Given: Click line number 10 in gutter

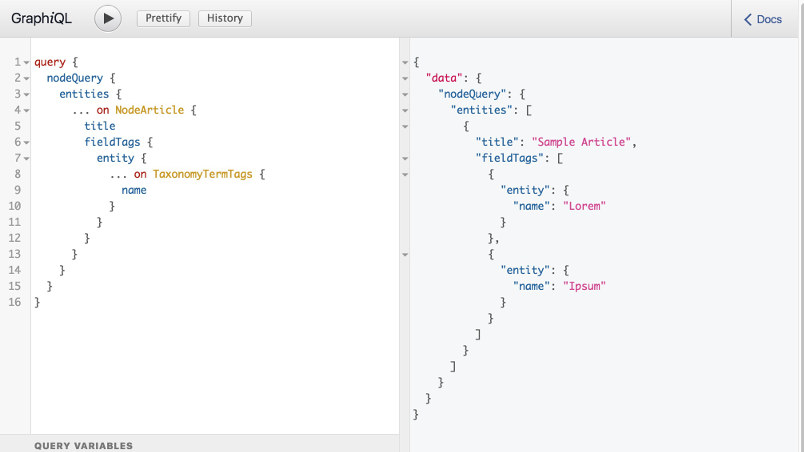Looking at the screenshot, I should (14, 206).
